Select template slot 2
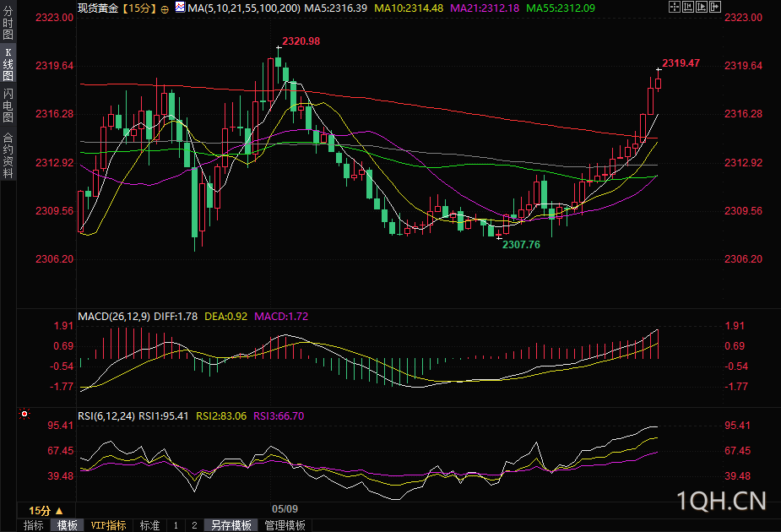 (194, 525)
